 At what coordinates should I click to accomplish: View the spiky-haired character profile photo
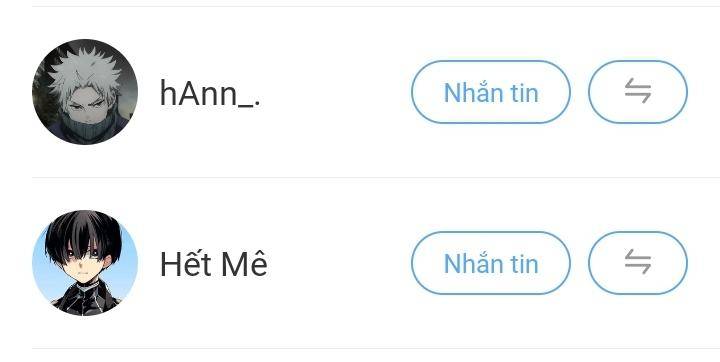tap(85, 92)
